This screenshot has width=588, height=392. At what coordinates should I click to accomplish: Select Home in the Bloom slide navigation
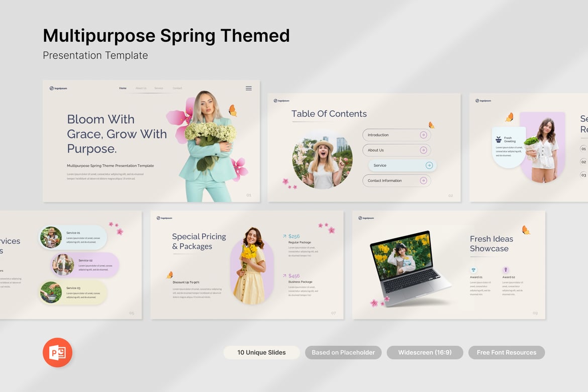coord(123,88)
